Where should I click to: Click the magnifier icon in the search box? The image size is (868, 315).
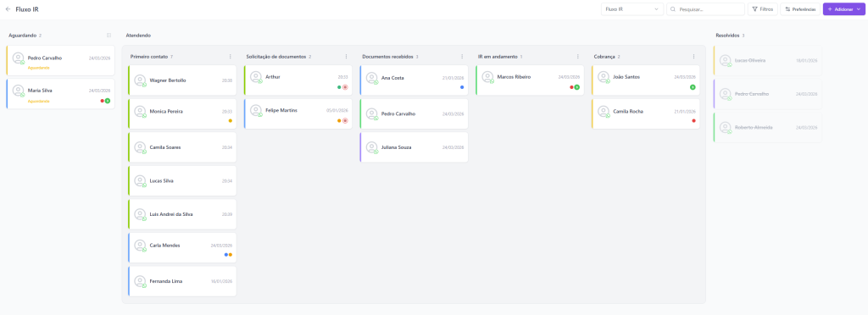(673, 9)
